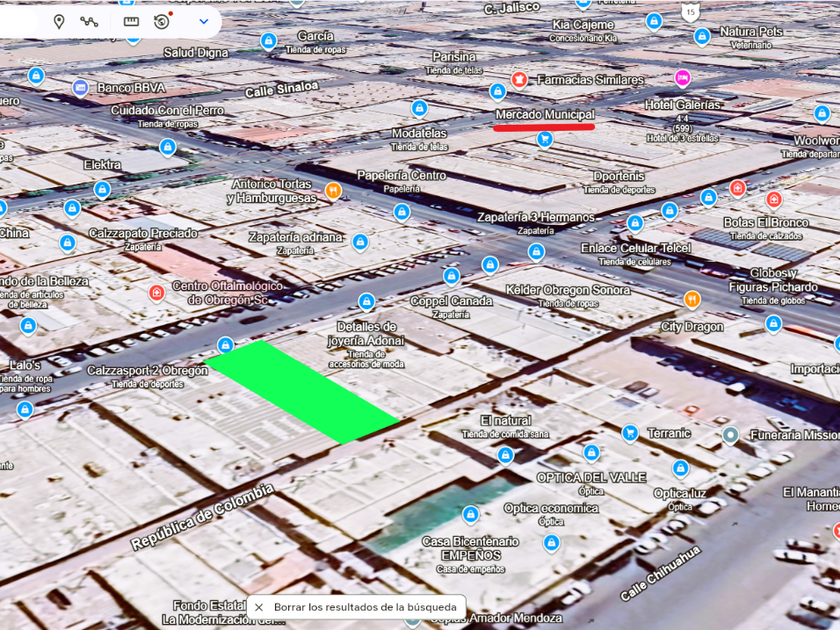Open the Modatelas shop pin
The height and width of the screenshot is (630, 840).
coord(419,108)
